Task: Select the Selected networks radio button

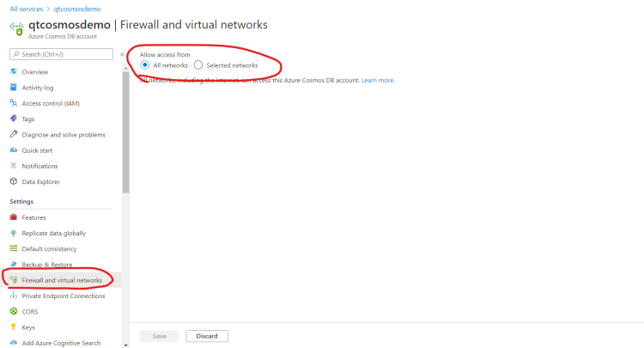Action: click(198, 65)
